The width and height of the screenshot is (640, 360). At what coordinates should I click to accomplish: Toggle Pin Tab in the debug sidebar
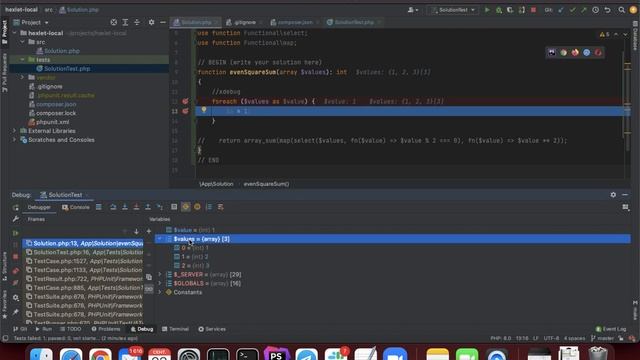(x=16, y=312)
